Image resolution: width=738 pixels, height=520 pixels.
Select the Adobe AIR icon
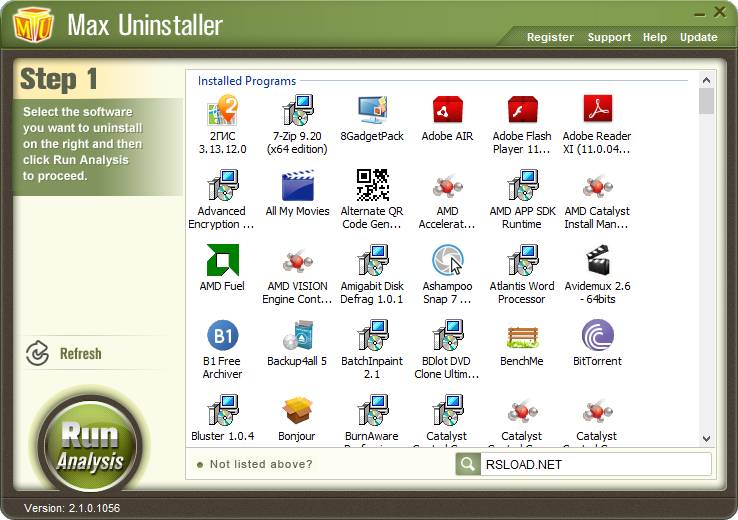(447, 110)
